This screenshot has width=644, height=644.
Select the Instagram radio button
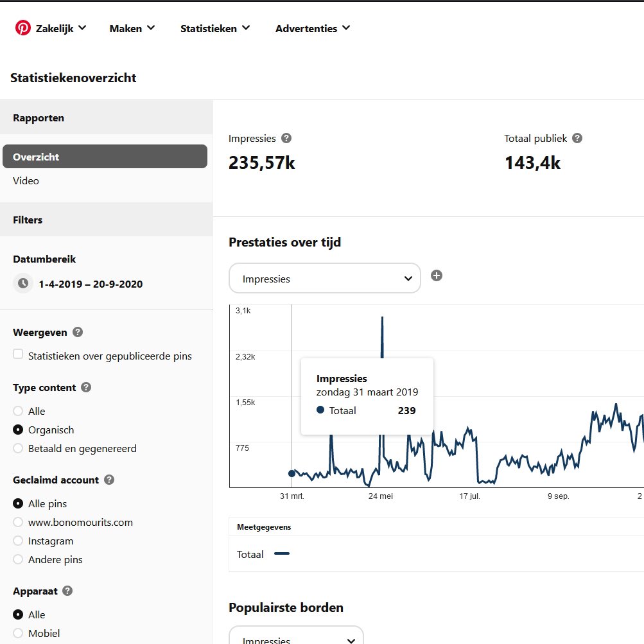pyautogui.click(x=18, y=541)
